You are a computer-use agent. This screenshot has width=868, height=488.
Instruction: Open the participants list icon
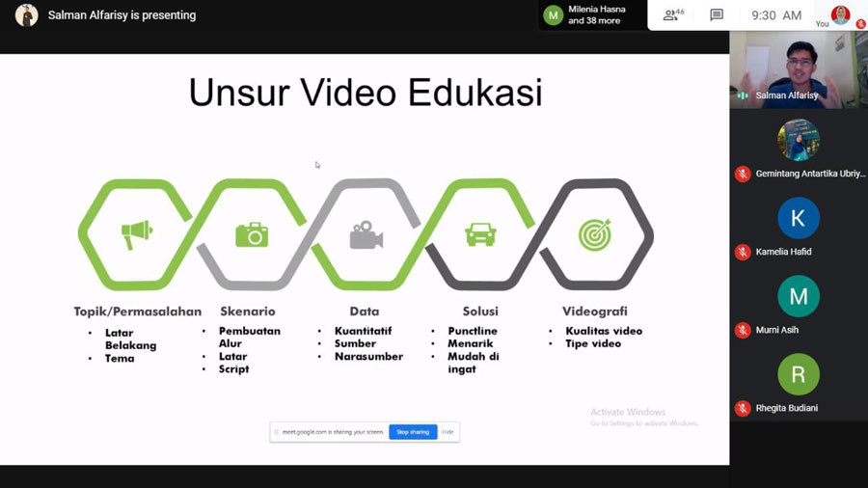pyautogui.click(x=673, y=14)
